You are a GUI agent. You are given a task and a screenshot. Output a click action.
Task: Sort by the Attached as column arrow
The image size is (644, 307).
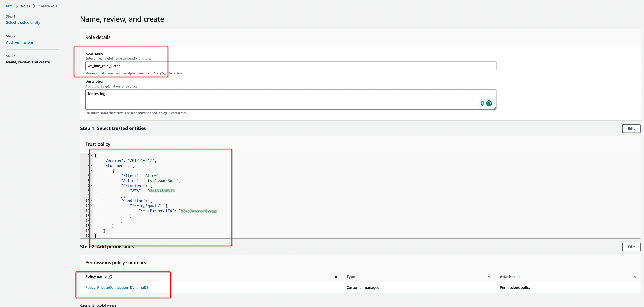coord(635,277)
